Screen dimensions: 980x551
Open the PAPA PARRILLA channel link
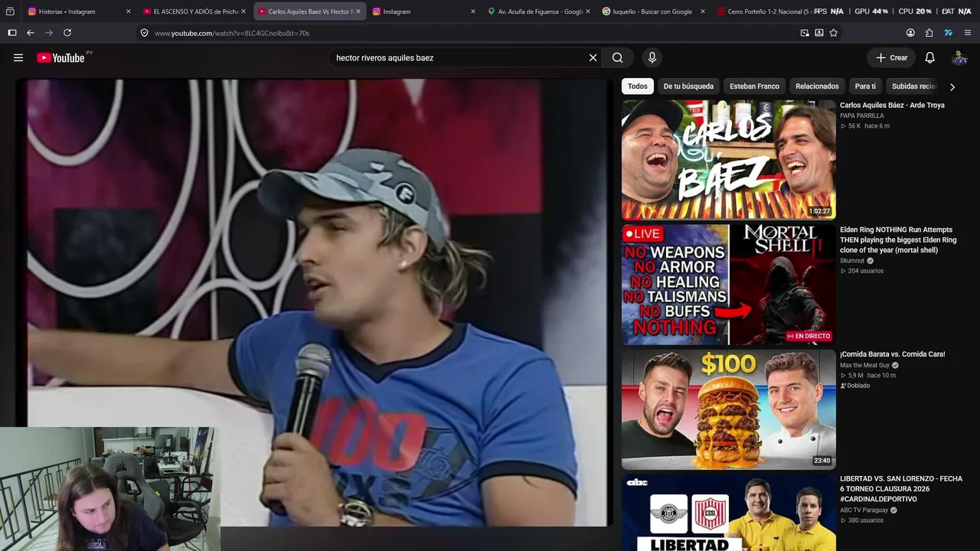click(x=861, y=116)
